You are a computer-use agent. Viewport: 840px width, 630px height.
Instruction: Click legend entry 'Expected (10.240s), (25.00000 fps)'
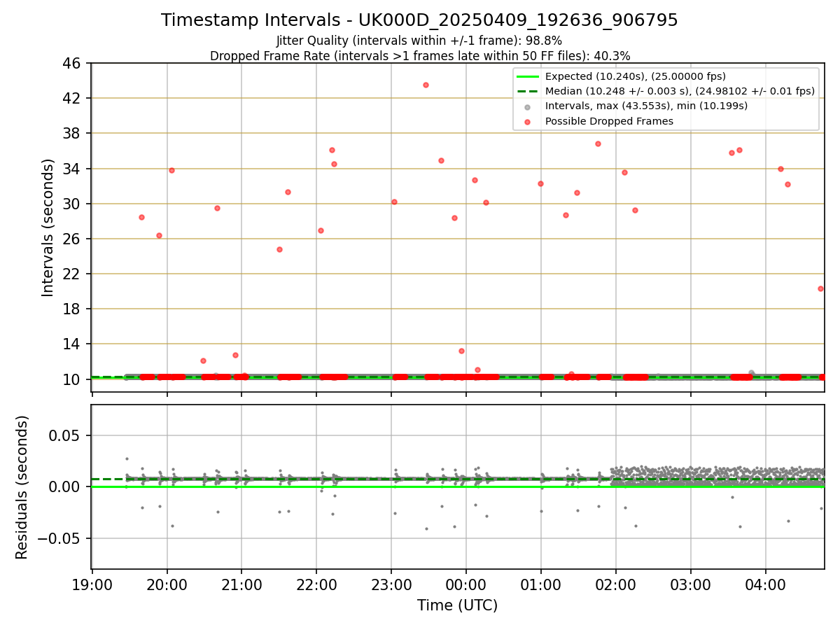635,76
